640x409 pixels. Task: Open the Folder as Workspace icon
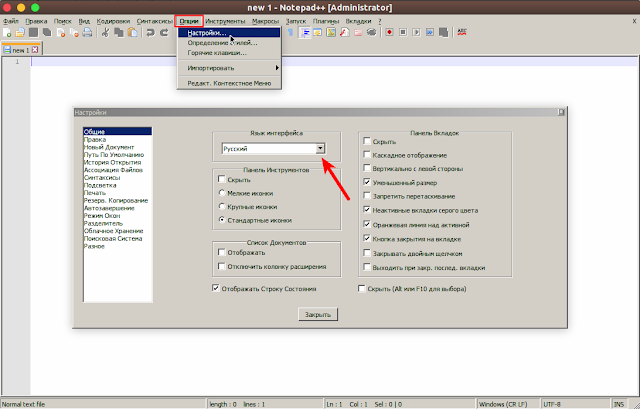(358, 33)
